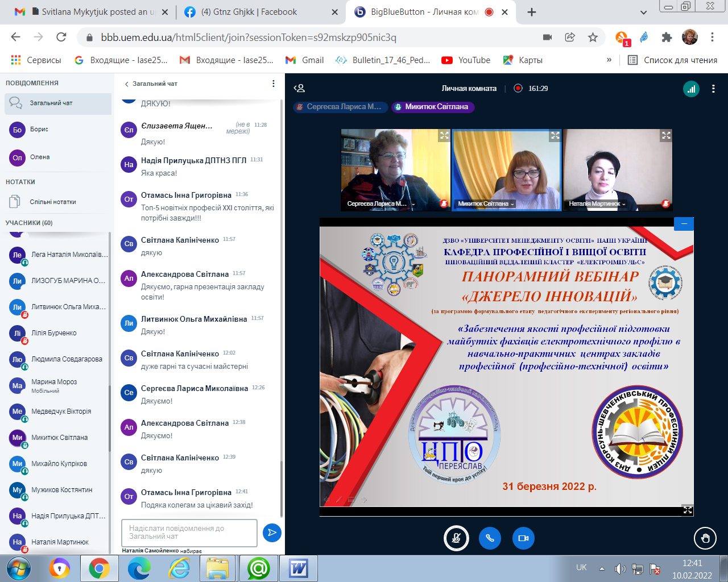Unmute the microphone
This screenshot has width=728, height=582.
(456, 538)
